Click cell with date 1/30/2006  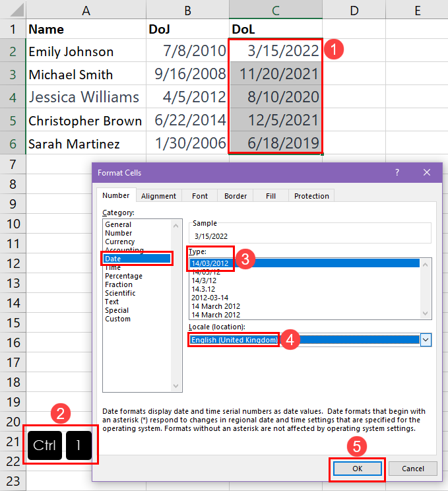tap(187, 143)
